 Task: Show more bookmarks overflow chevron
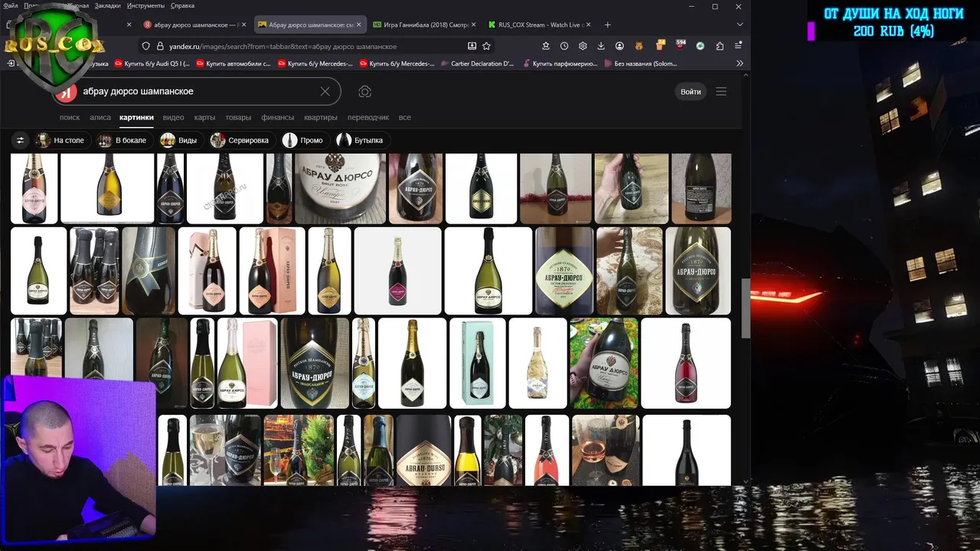[740, 64]
